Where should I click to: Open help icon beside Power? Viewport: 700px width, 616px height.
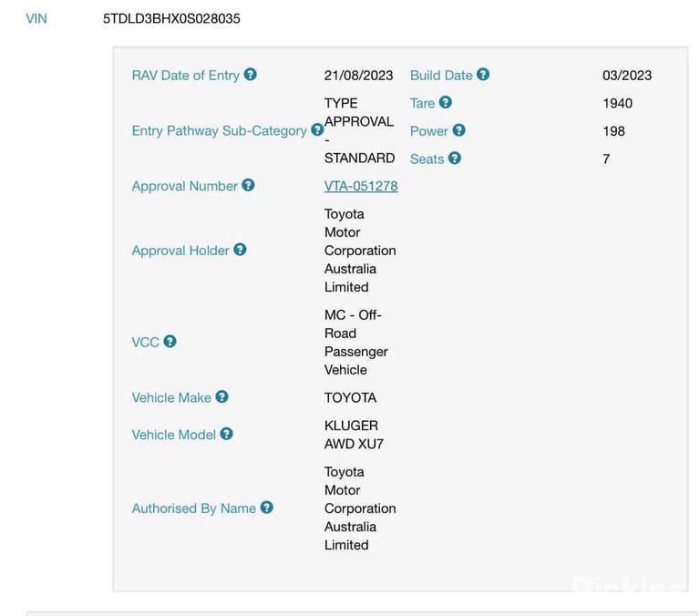coord(459,130)
